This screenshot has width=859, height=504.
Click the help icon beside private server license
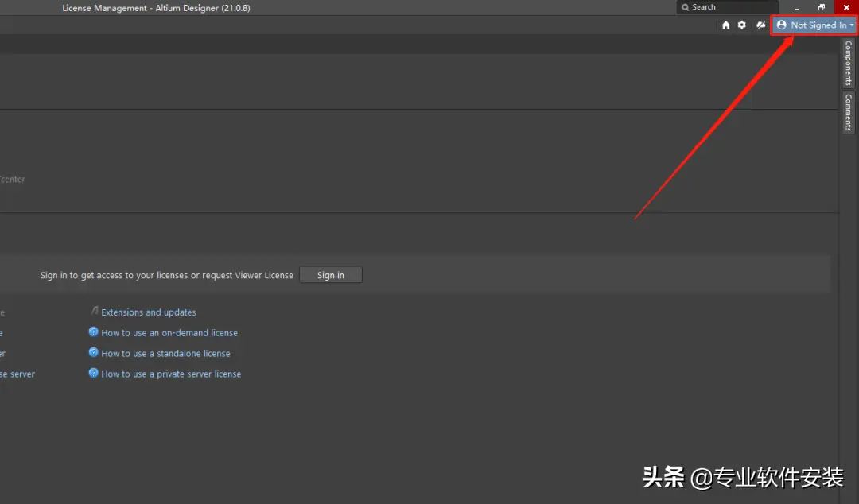(94, 373)
